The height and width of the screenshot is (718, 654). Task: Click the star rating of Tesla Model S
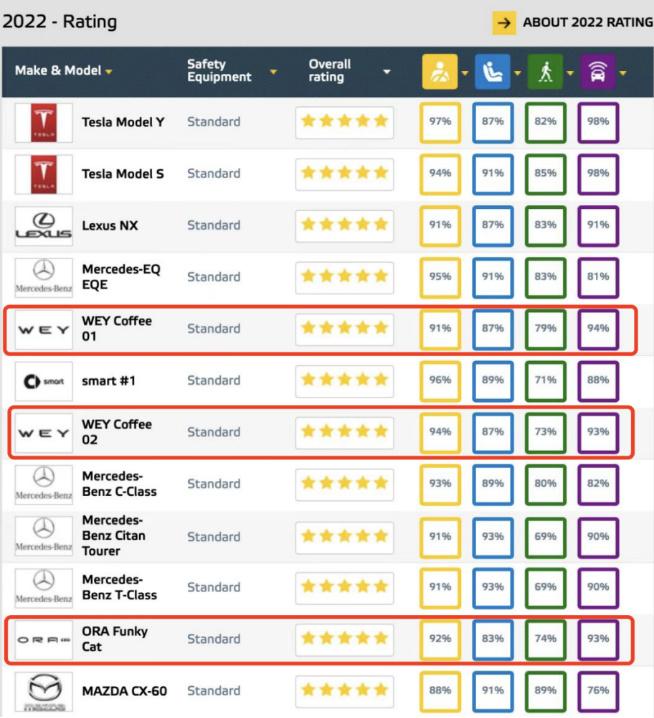[344, 174]
